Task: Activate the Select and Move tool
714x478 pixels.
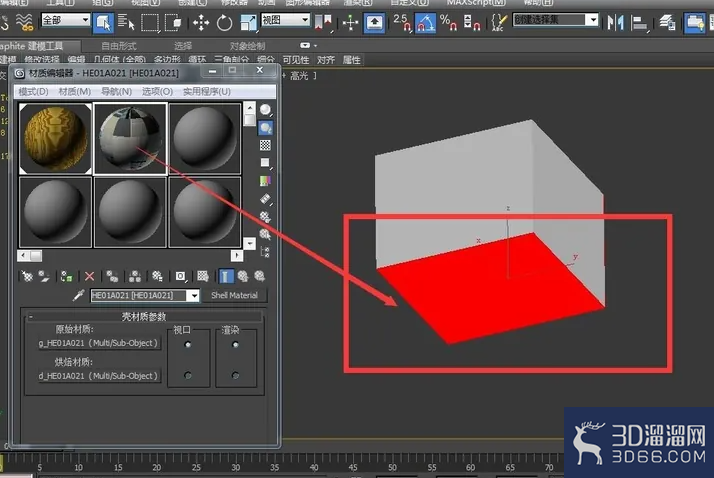Action: 201,22
